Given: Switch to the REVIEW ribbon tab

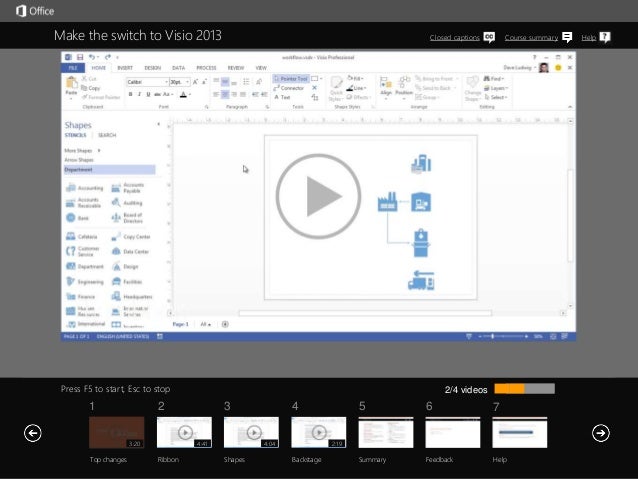Looking at the screenshot, I should tap(236, 68).
